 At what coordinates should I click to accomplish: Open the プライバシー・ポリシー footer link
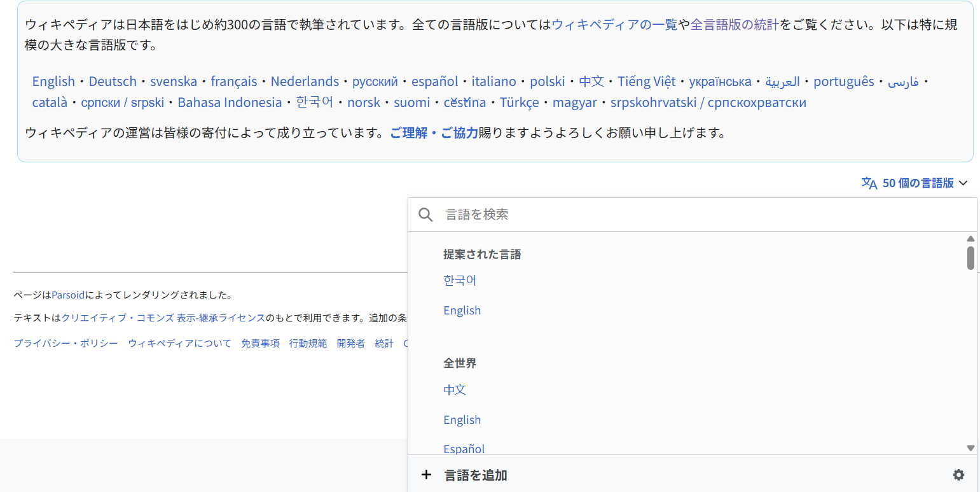tap(66, 343)
